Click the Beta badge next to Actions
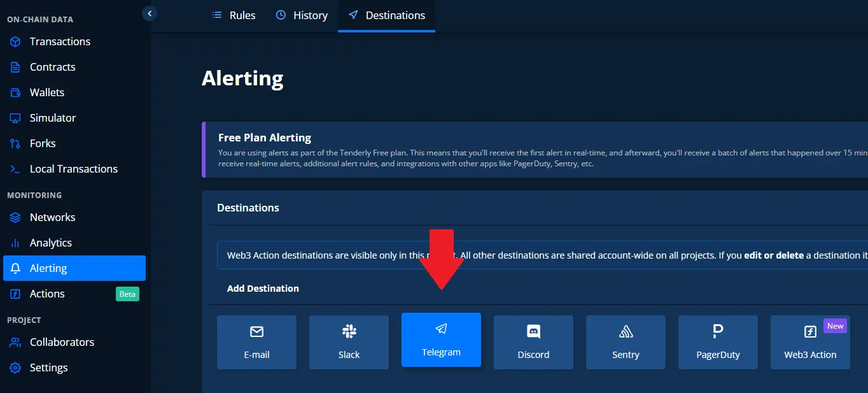 127,294
